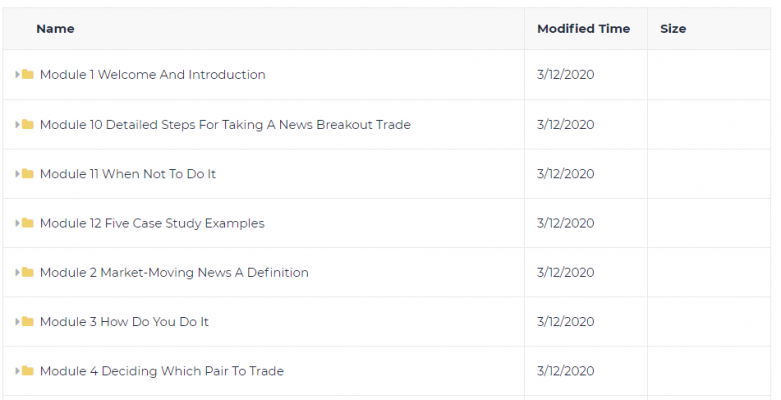Open Module 1 Welcome And Introduction
Image resolution: width=781 pixels, height=400 pixels.
pyautogui.click(x=152, y=74)
